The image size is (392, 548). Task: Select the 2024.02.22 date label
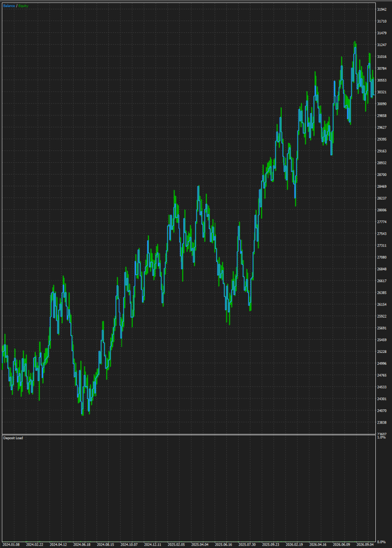(35, 545)
